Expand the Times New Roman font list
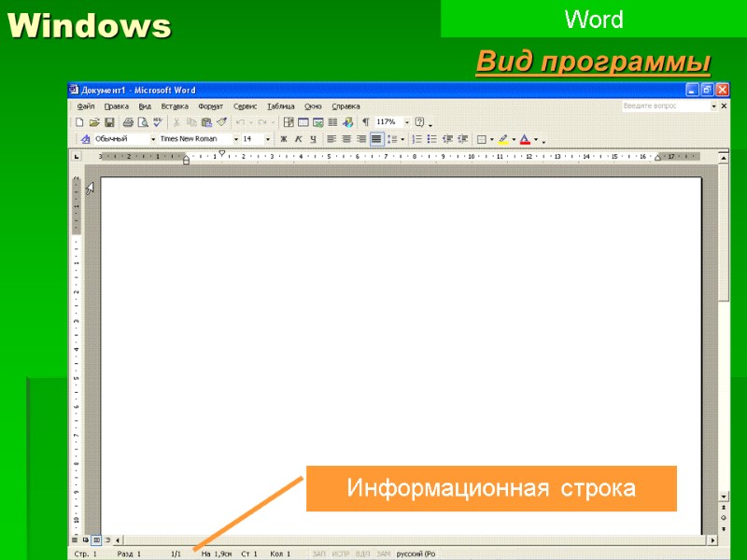The height and width of the screenshot is (560, 747). [x=236, y=139]
